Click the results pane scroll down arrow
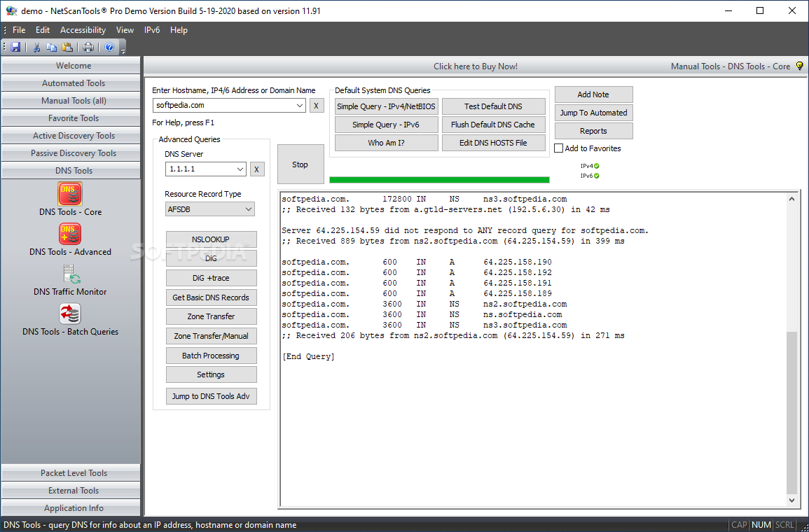 792,500
